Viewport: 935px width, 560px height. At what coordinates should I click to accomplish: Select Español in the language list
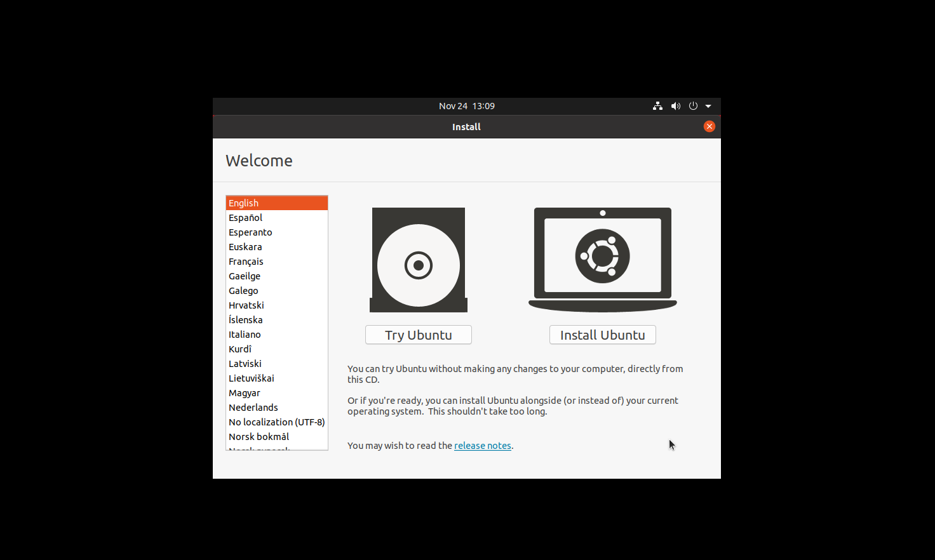point(277,218)
